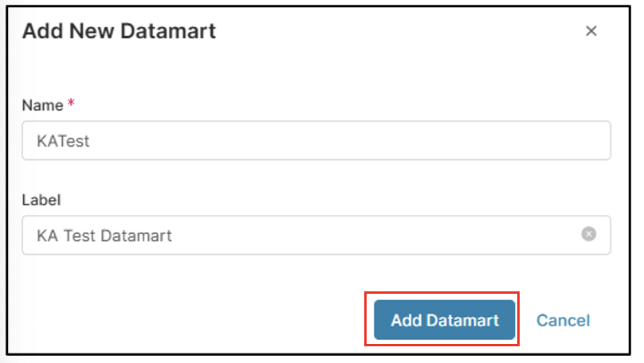Image resolution: width=644 pixels, height=363 pixels.
Task: Click the Add Datamart button
Action: tap(444, 320)
